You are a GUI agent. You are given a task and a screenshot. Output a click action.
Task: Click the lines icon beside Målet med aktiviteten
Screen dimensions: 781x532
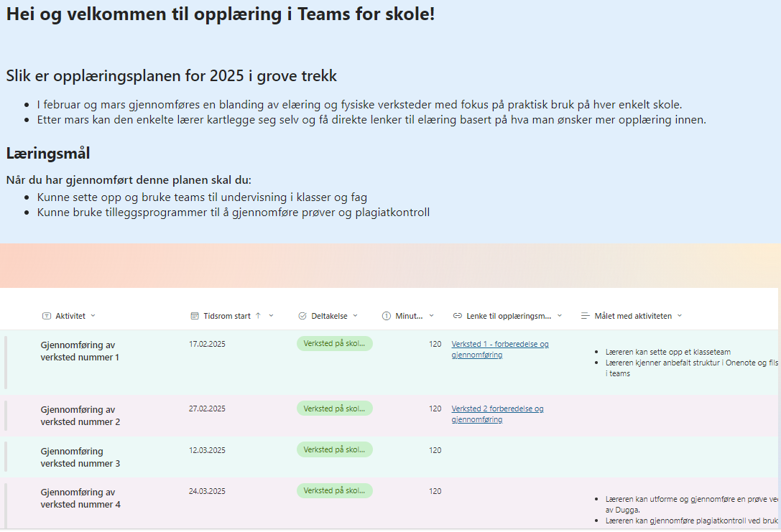[x=586, y=316]
